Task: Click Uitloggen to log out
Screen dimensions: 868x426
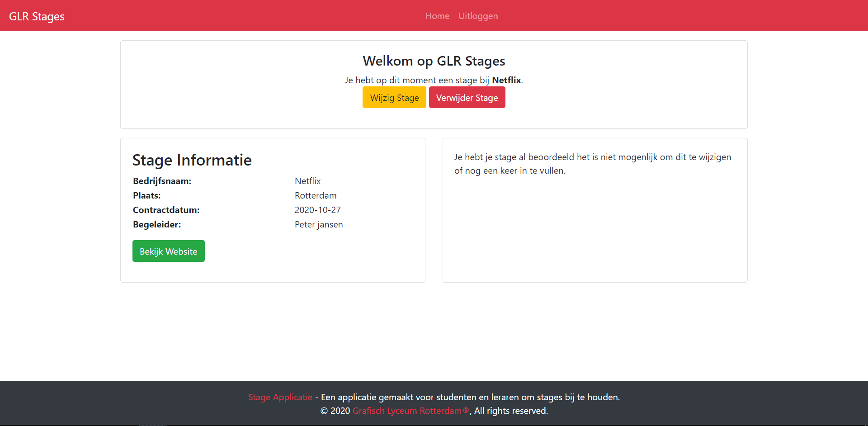Action: [x=478, y=16]
